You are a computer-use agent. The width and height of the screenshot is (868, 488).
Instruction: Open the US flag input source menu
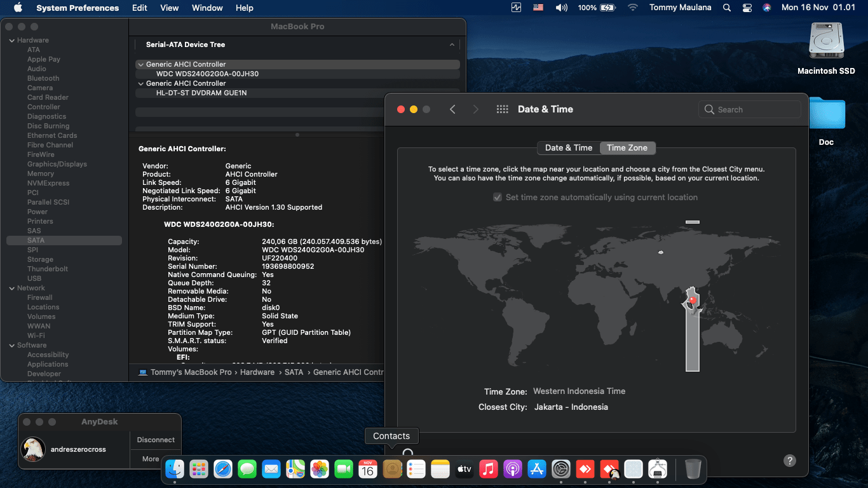(539, 8)
